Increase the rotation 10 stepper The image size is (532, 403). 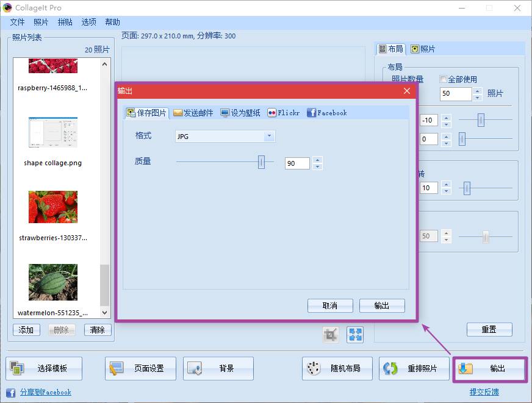[x=446, y=185]
